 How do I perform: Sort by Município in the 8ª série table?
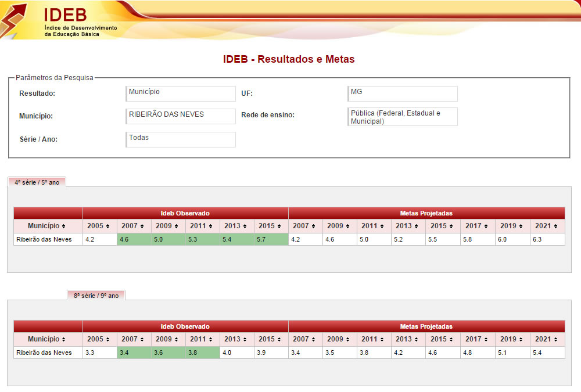[48, 339]
